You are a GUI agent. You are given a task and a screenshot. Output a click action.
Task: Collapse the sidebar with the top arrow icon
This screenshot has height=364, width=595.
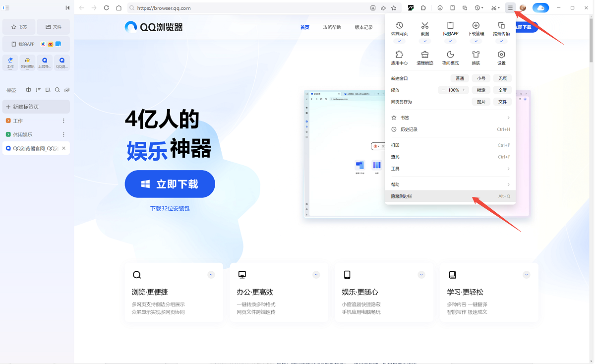click(67, 8)
